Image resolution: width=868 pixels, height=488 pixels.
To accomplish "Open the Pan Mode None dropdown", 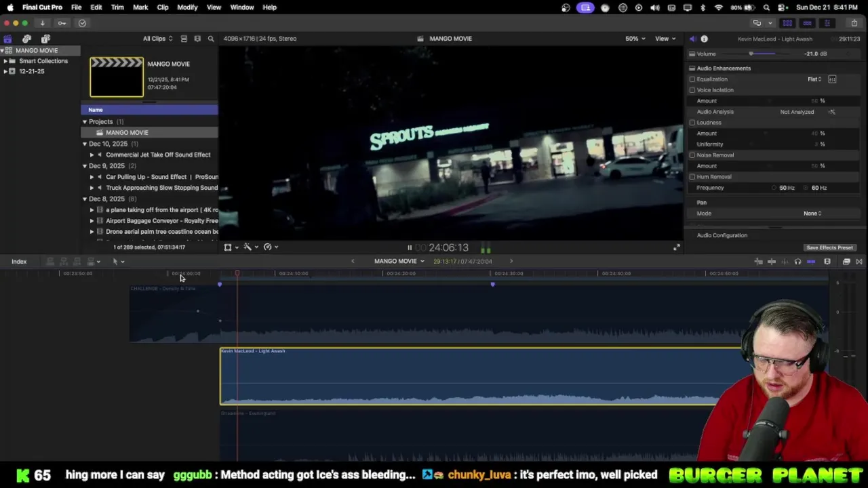I will tap(812, 213).
